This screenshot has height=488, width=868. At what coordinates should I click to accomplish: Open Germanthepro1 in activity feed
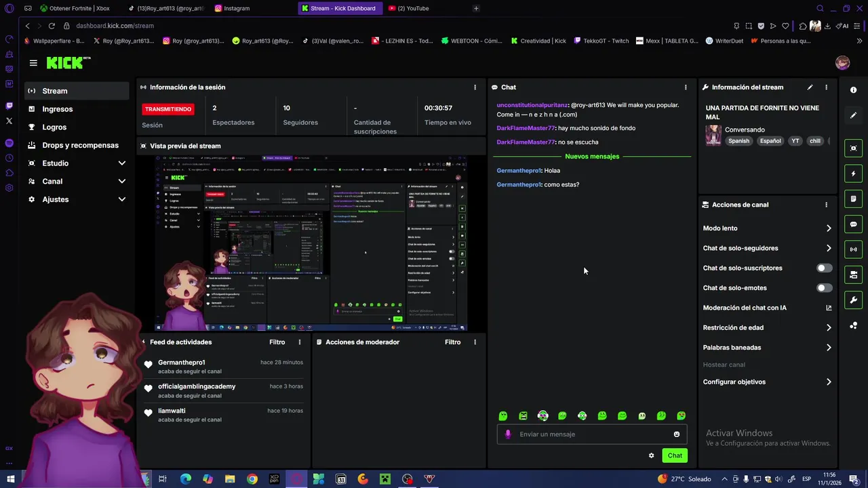click(x=181, y=363)
